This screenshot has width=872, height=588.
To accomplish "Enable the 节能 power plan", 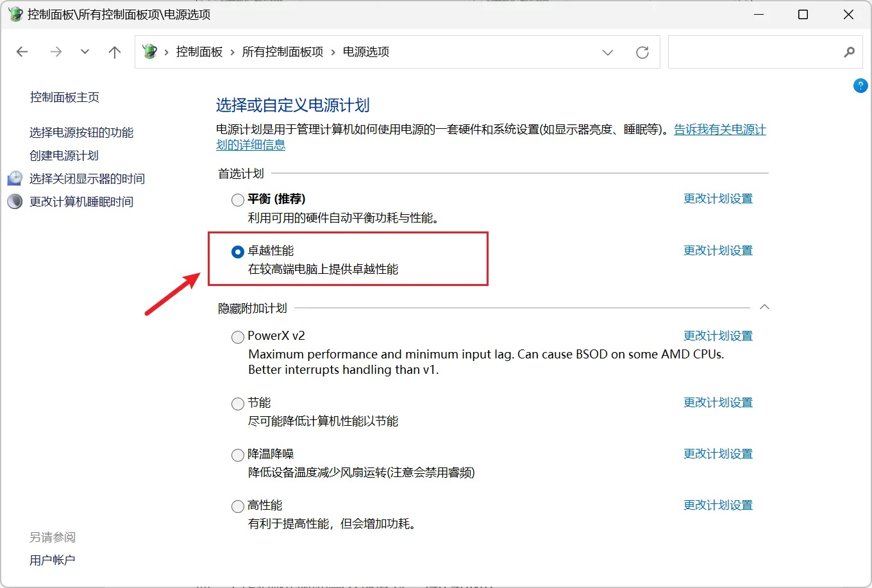I will [x=237, y=403].
